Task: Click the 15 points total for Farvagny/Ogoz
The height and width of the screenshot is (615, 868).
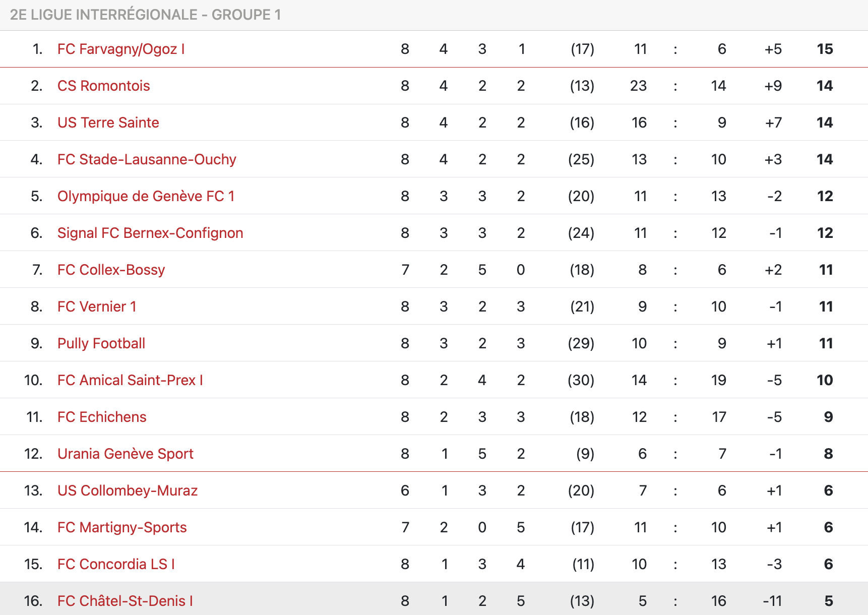Action: [x=825, y=49]
